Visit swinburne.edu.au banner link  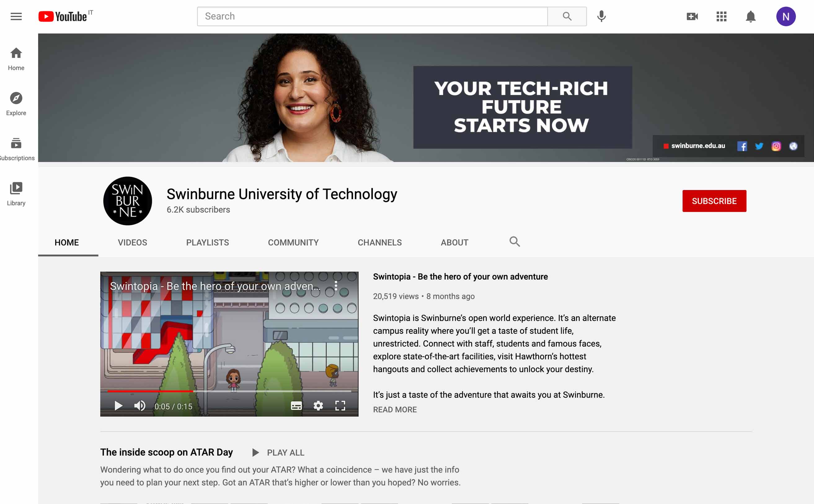pos(698,146)
